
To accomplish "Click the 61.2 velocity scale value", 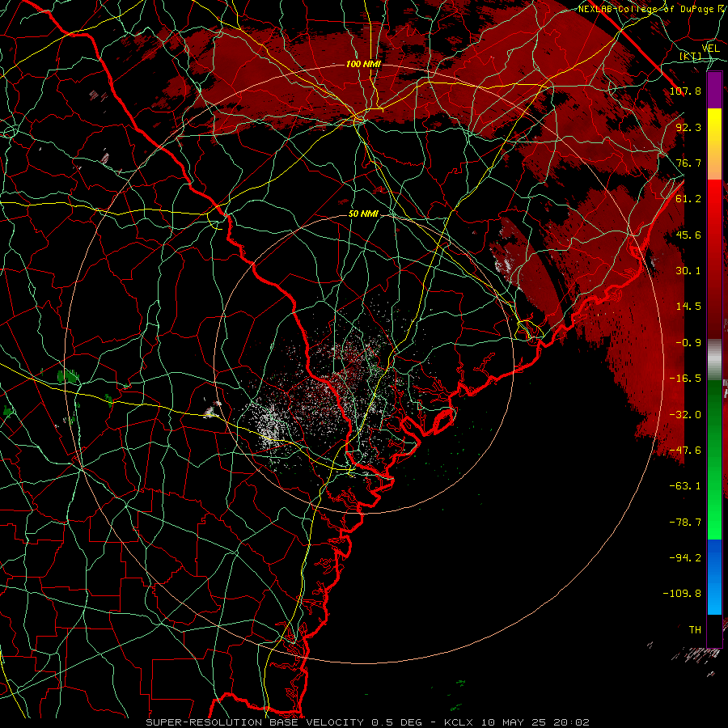I will [688, 199].
